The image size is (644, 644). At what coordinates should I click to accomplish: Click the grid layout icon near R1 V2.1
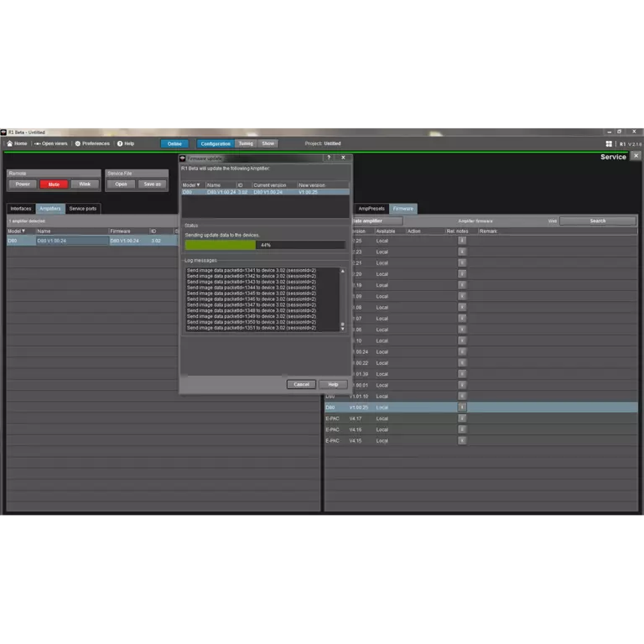click(609, 143)
